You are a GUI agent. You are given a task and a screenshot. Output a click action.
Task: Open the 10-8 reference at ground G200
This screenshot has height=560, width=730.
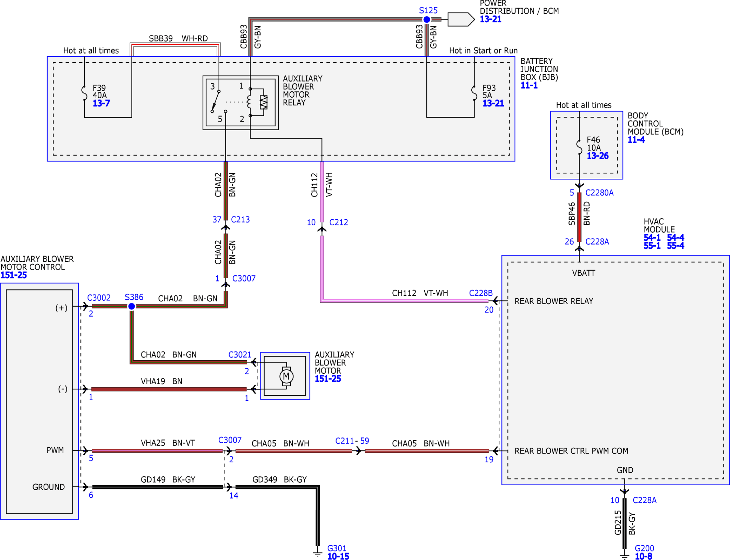pyautogui.click(x=643, y=556)
